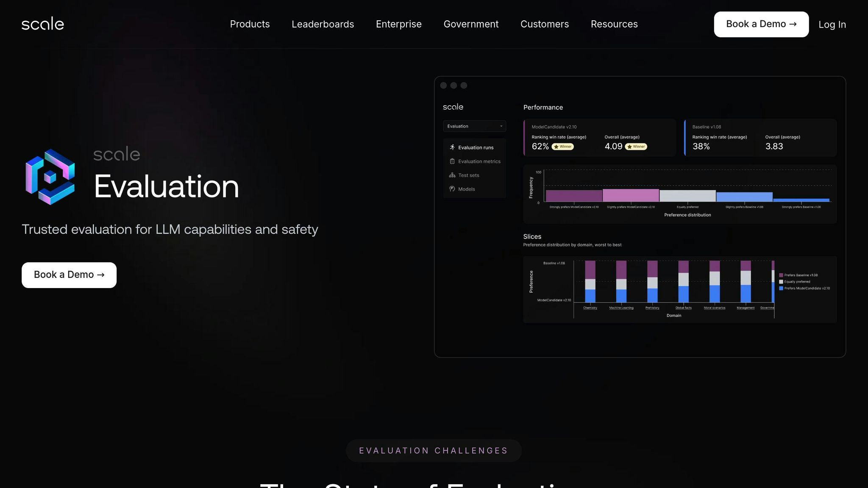Open the Evaluation dropdown in dashboard preview

coord(474,126)
